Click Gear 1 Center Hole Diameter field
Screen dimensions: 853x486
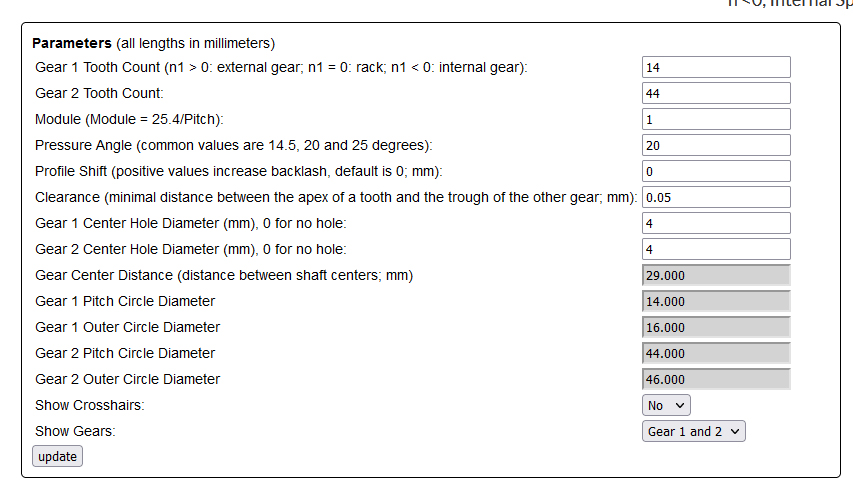(716, 223)
